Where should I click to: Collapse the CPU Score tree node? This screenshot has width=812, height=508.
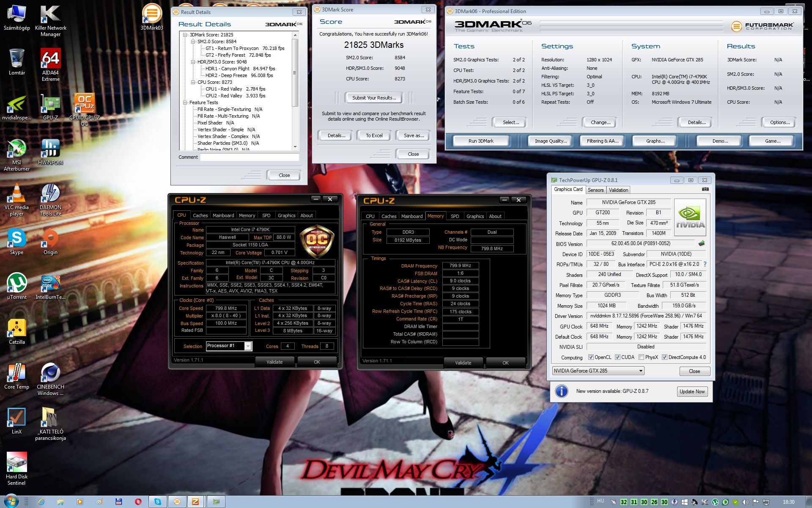pos(193,82)
